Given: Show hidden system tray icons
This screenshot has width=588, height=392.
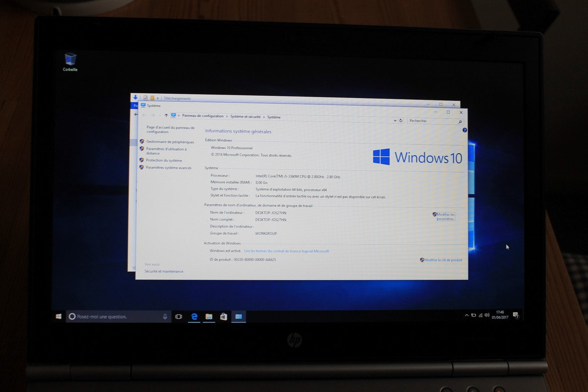Looking at the screenshot, I should click(466, 315).
